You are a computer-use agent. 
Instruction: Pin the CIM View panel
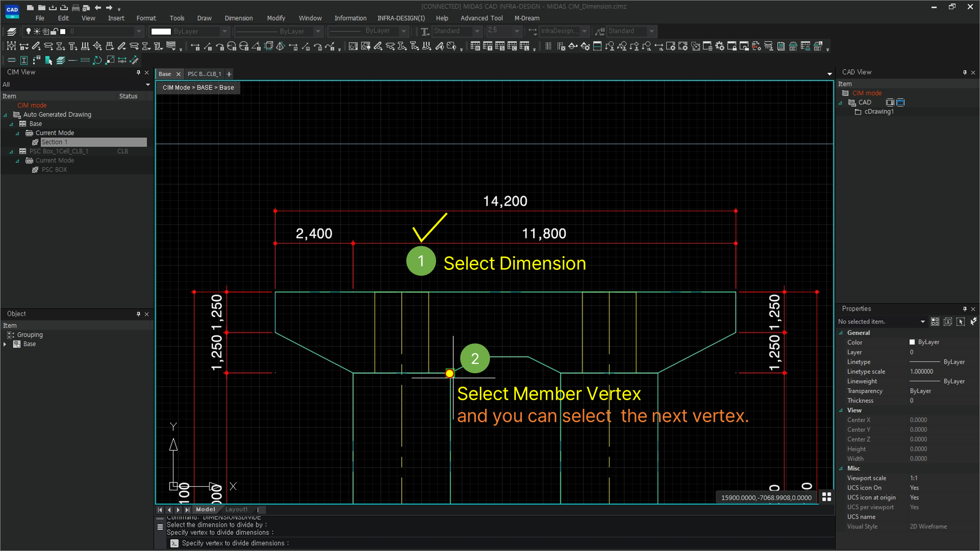138,72
